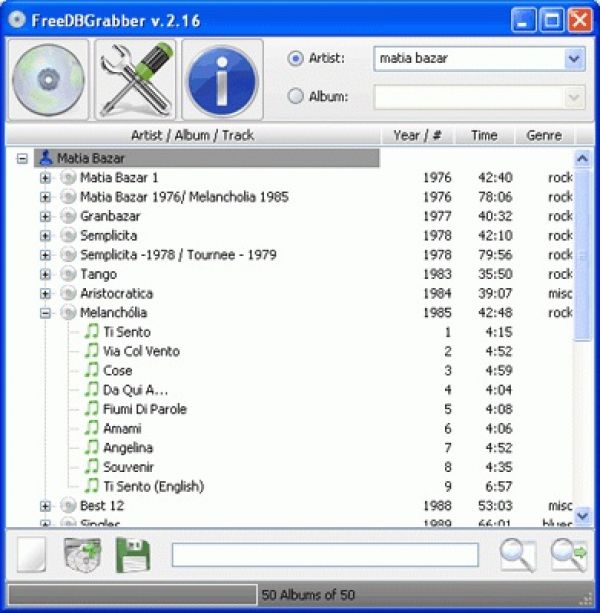Click the disc icon beside Granbazar
600x613 pixels.
pyautogui.click(x=68, y=216)
